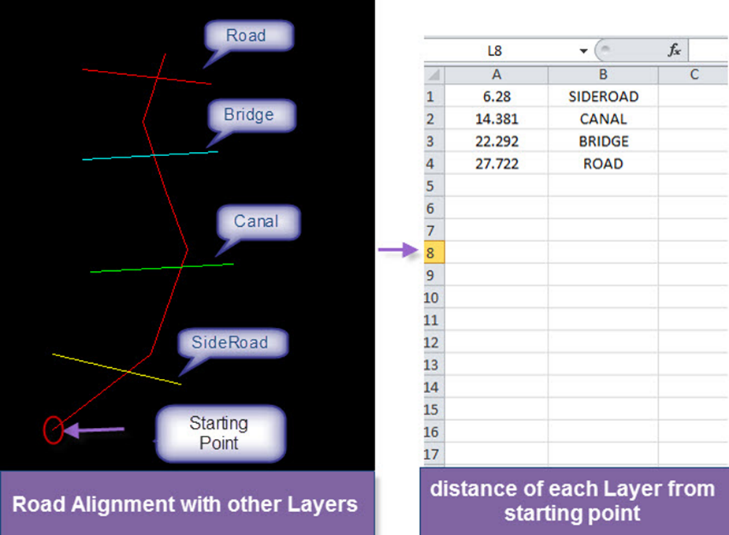Click the SideRoad callout label
This screenshot has height=535, width=729.
click(x=230, y=343)
